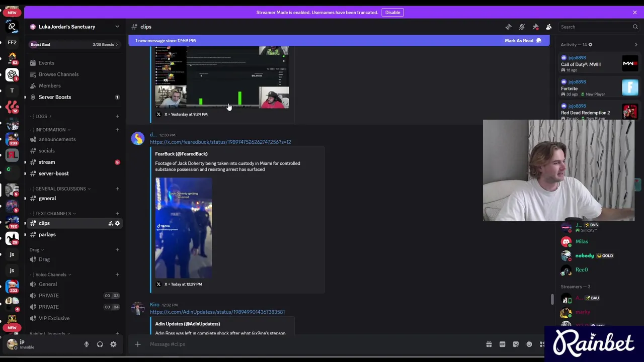Open the Threads icon in channel header
This screenshot has width=644, height=362.
coord(508,27)
